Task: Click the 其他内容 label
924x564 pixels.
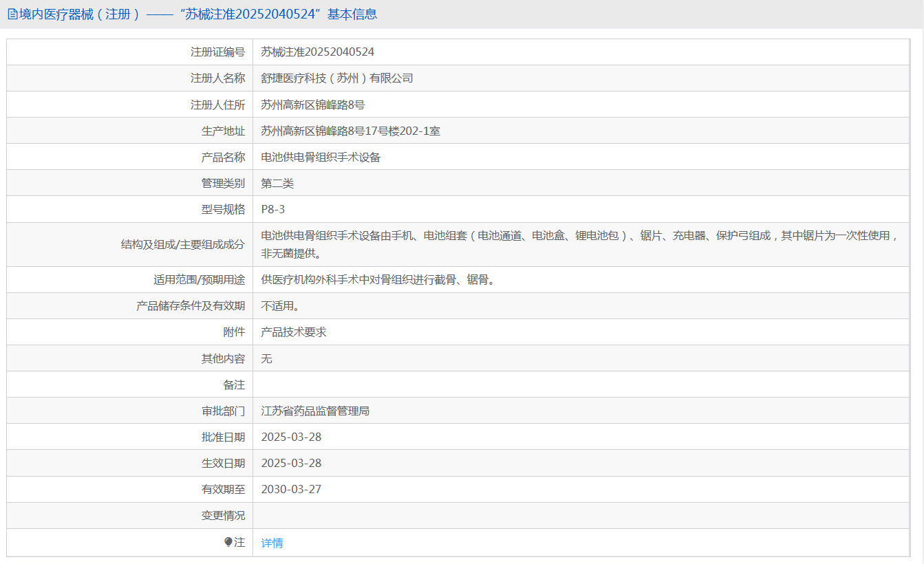Action: tap(223, 358)
